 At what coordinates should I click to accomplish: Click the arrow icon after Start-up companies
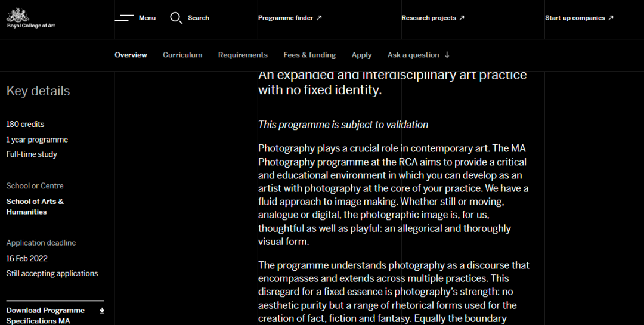(x=611, y=18)
